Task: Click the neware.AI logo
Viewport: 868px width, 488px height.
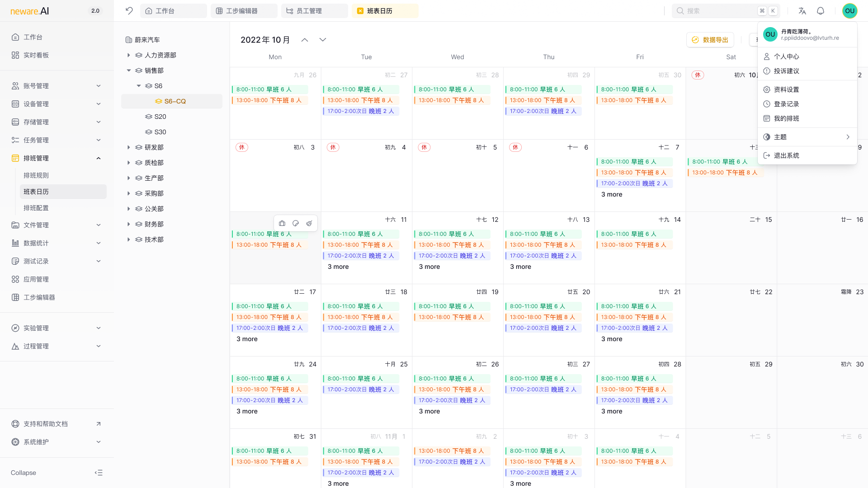Action: (30, 11)
